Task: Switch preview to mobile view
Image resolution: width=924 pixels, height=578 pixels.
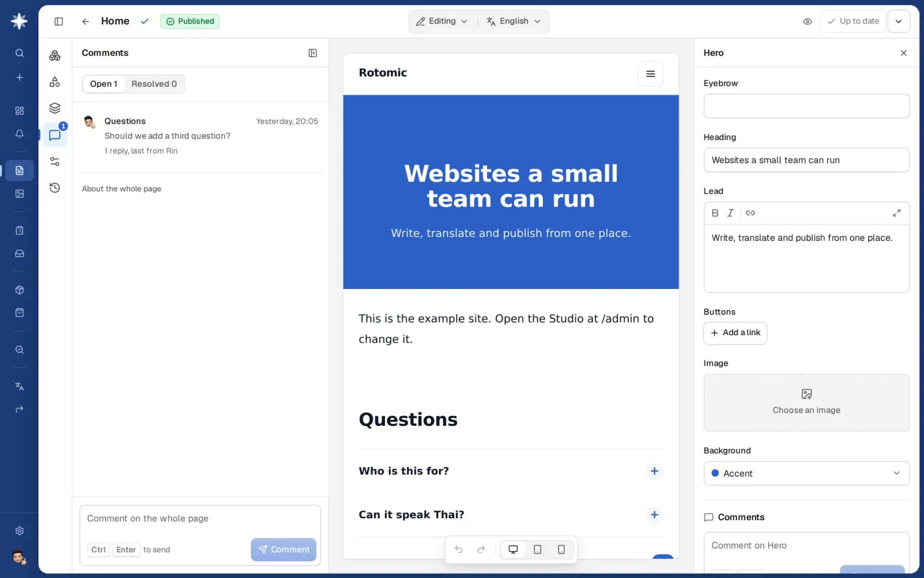Action: point(561,550)
